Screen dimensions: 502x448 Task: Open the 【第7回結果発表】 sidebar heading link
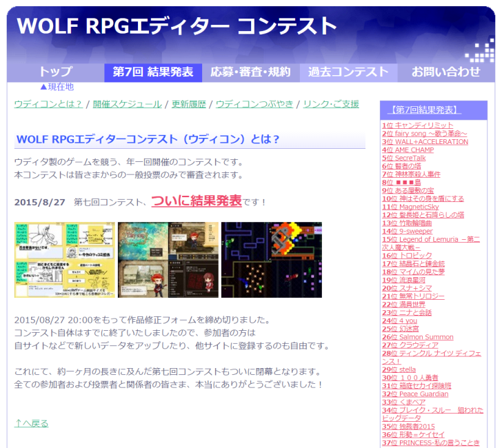(x=425, y=110)
